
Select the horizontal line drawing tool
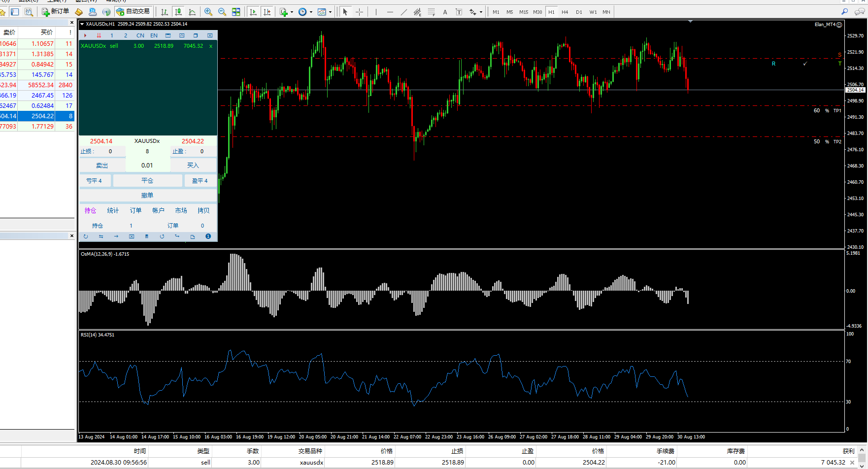(390, 12)
